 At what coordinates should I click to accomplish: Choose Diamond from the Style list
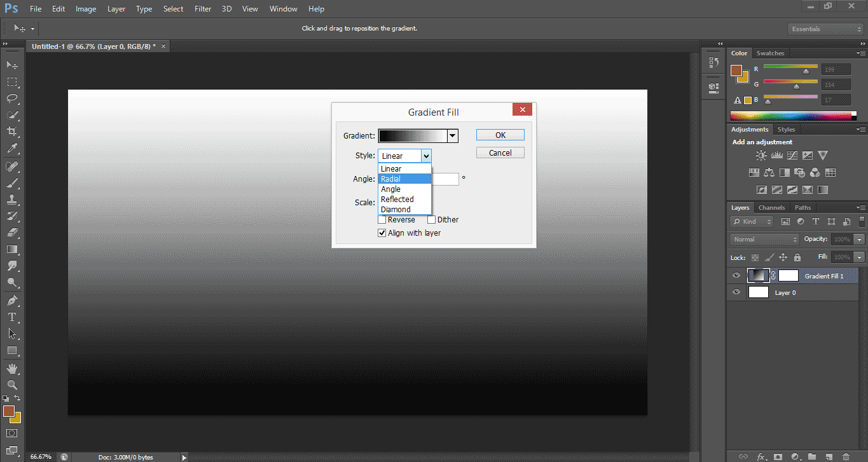tap(405, 210)
